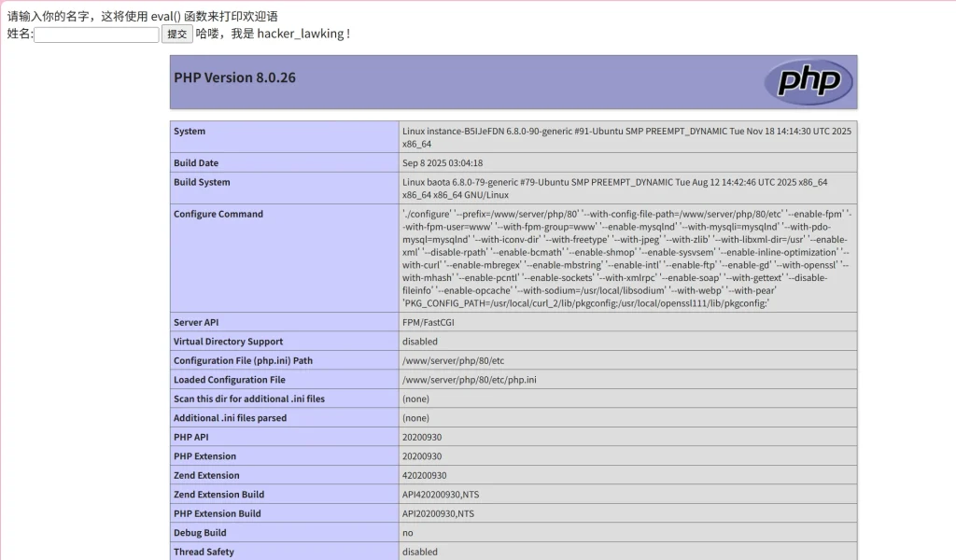Click the 提交 submit button
The height and width of the screenshot is (560, 956).
tap(177, 35)
